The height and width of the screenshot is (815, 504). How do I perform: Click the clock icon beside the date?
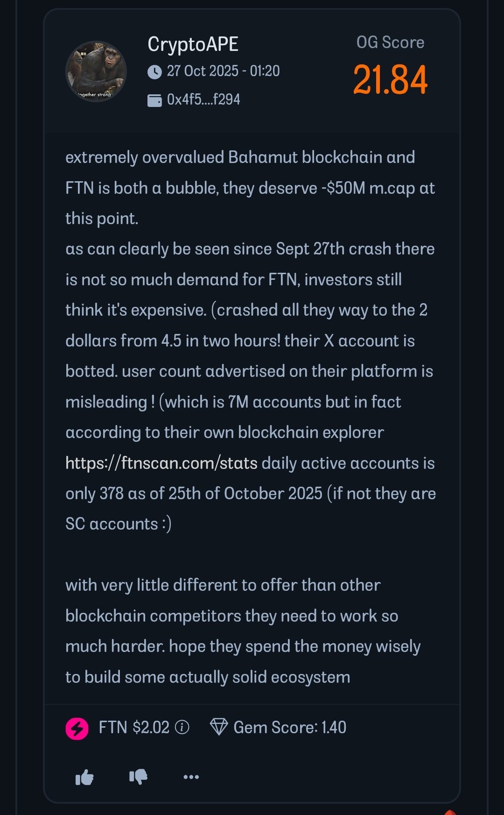(154, 71)
